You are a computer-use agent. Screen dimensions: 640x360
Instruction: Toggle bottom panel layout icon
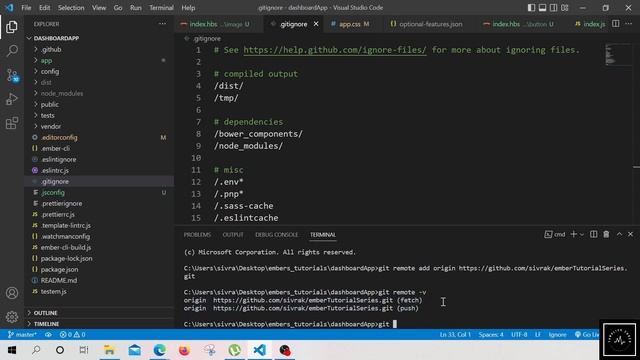(542, 8)
